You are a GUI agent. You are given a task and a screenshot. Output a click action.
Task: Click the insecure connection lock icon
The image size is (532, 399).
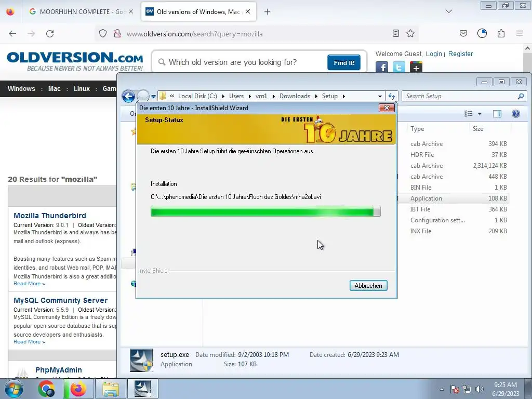tap(117, 34)
